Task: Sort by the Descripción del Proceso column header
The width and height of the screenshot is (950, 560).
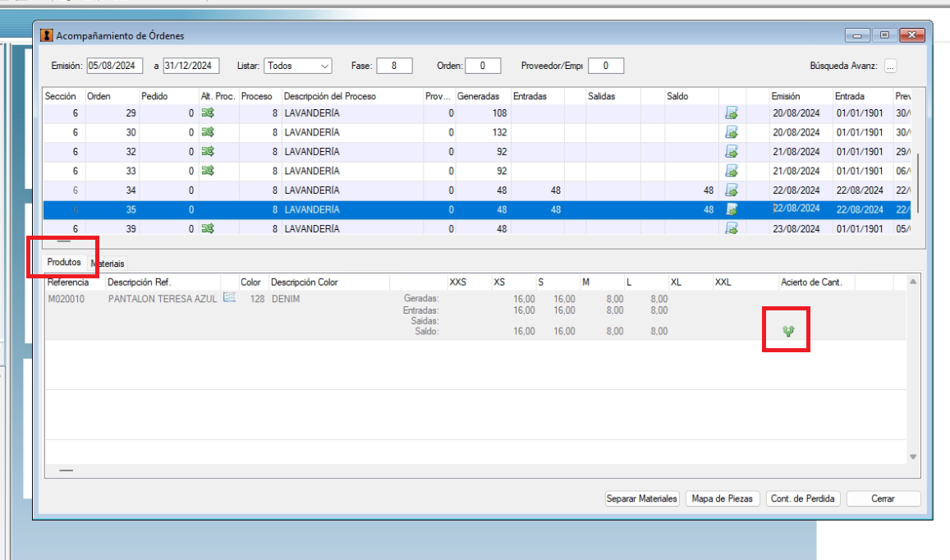Action: pos(352,96)
